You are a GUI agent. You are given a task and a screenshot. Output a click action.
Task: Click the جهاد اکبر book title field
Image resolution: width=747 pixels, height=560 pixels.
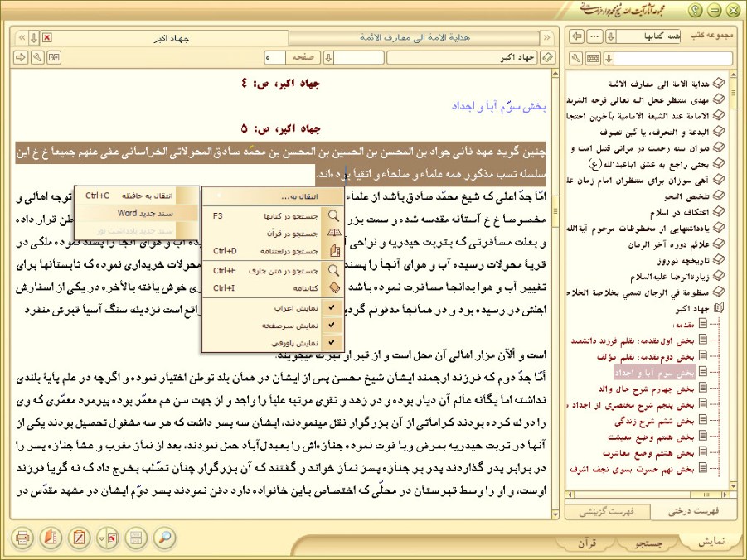462,58
